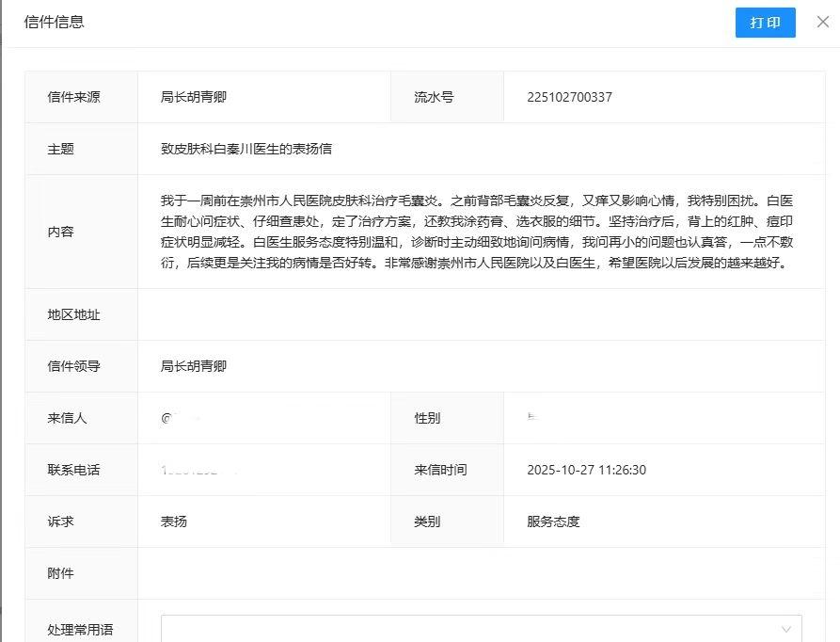This screenshot has height=642, width=840.
Task: Open the 处理常用语 dropdown field
Action: 470,629
